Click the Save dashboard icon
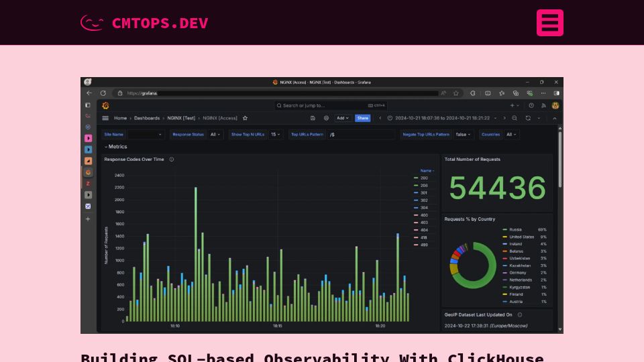 [x=313, y=118]
